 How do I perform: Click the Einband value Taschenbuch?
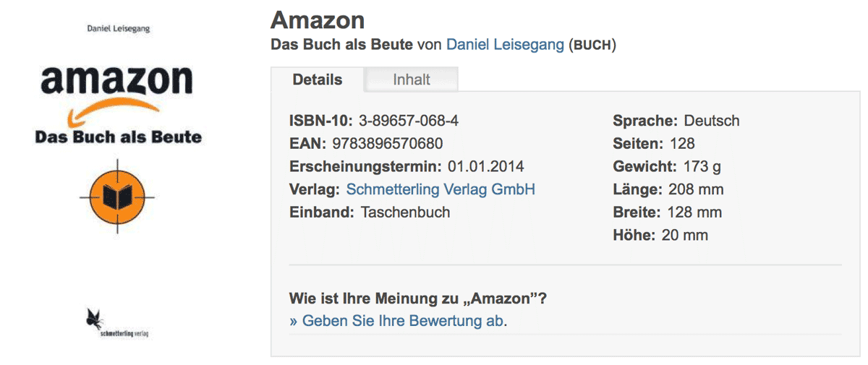tap(405, 212)
